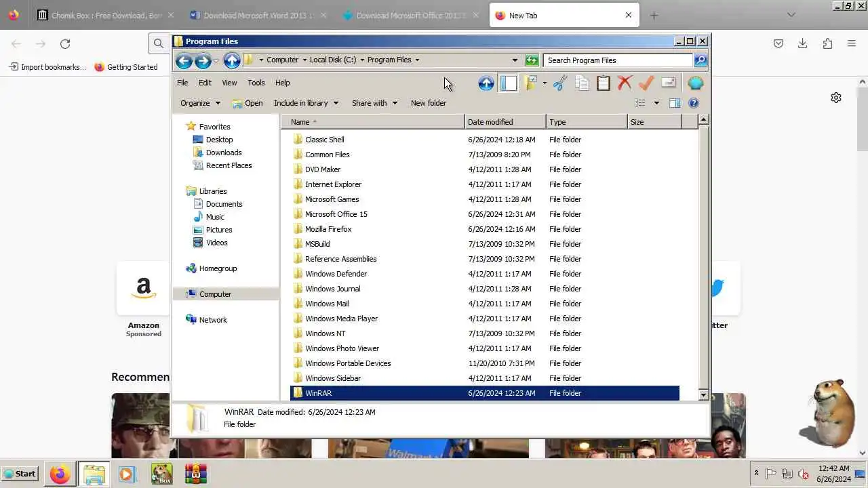Click the Open button in command bar
Viewport: 868px width, 488px height.
(x=248, y=103)
